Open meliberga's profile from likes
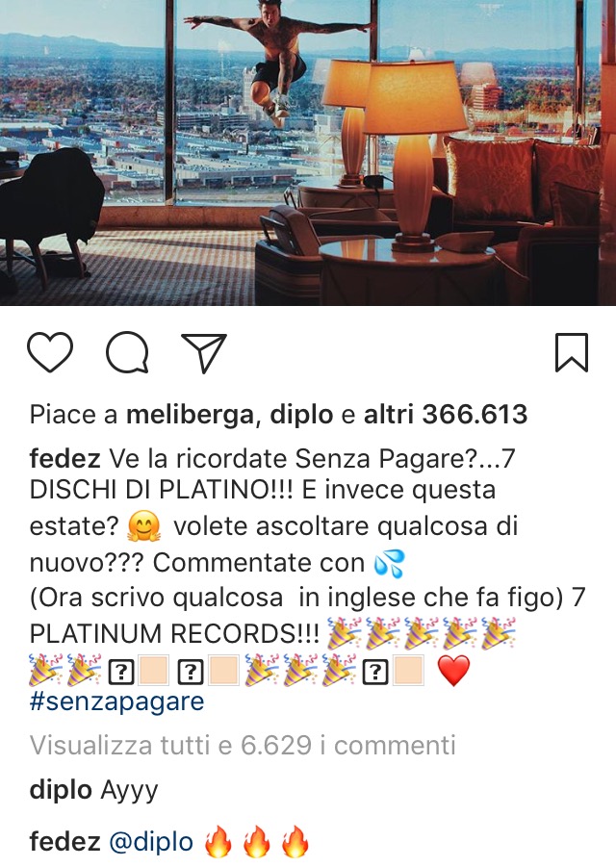This screenshot has width=616, height=867. [189, 414]
